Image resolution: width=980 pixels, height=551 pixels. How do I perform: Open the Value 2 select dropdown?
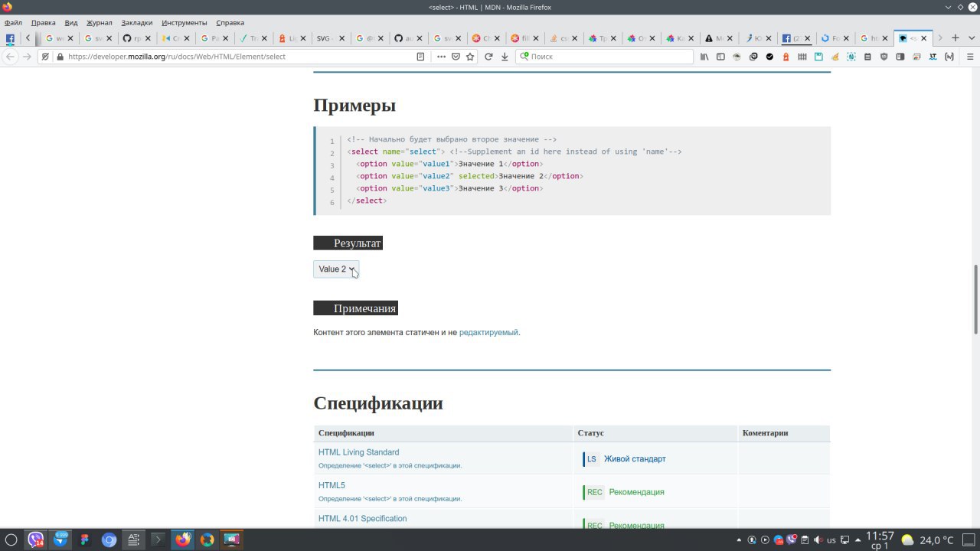pos(336,269)
